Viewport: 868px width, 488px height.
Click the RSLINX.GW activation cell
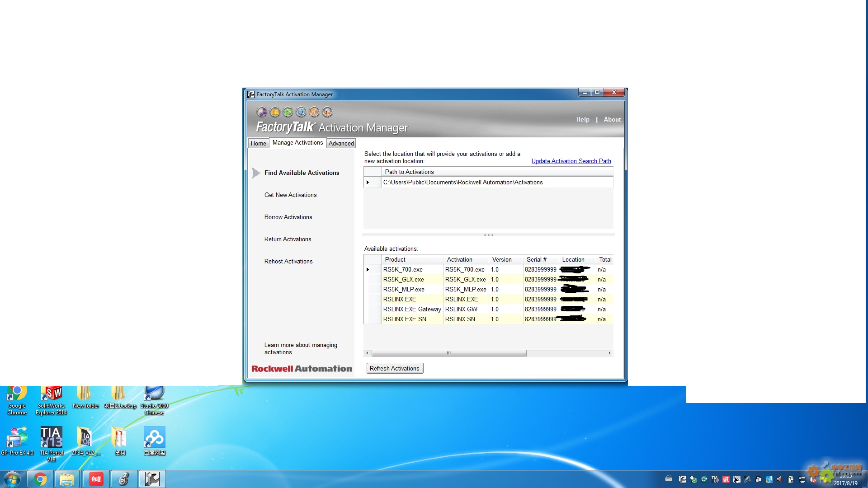coord(466,310)
